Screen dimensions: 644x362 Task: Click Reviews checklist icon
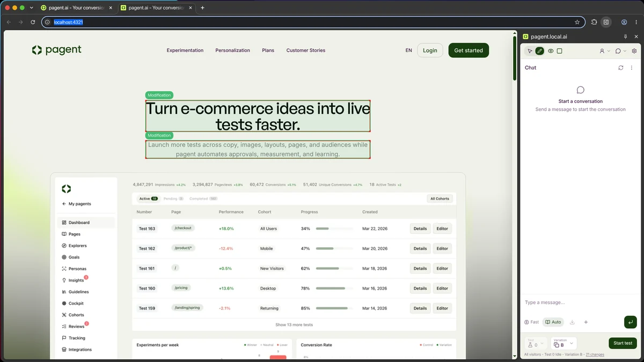tap(64, 327)
